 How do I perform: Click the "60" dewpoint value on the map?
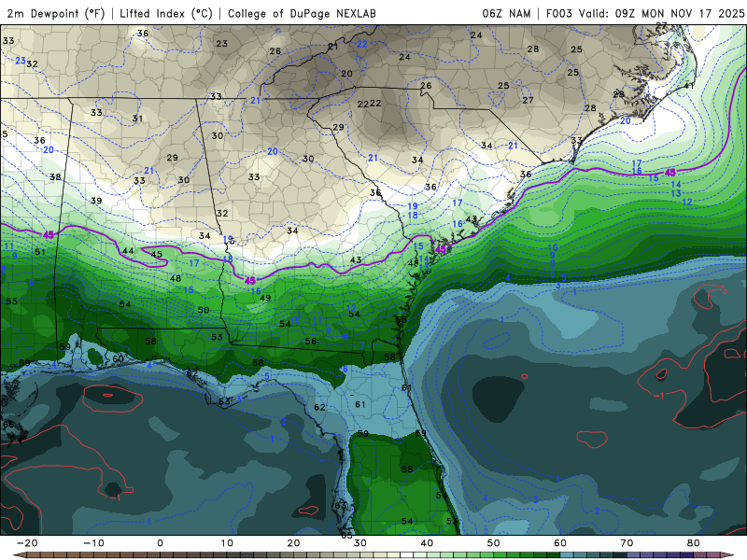[x=118, y=358]
